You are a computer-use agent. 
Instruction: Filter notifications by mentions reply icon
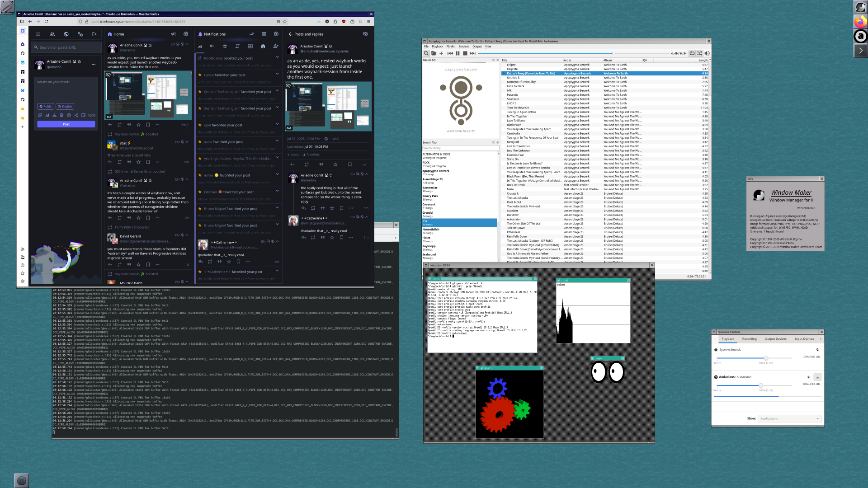coord(212,46)
